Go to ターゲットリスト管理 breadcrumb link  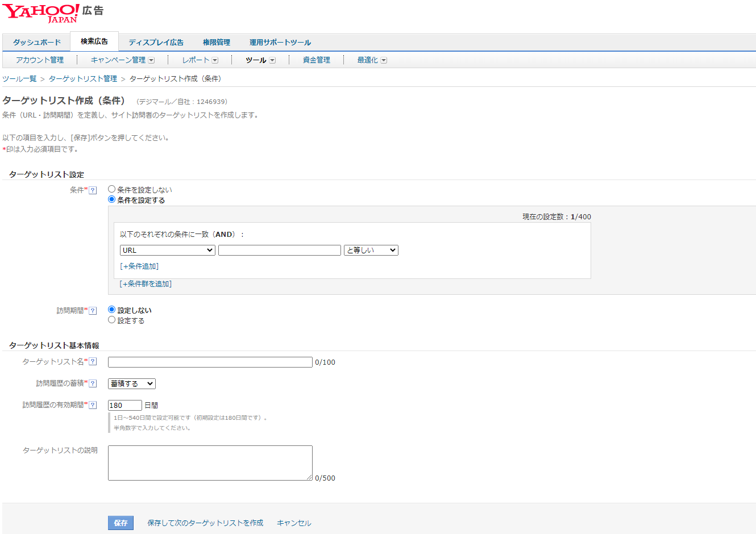(83, 79)
